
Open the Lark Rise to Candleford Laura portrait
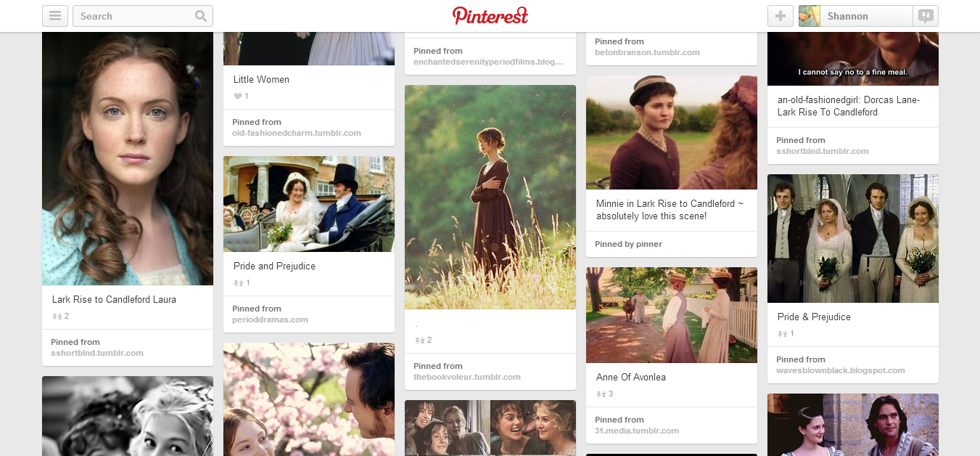(x=128, y=158)
